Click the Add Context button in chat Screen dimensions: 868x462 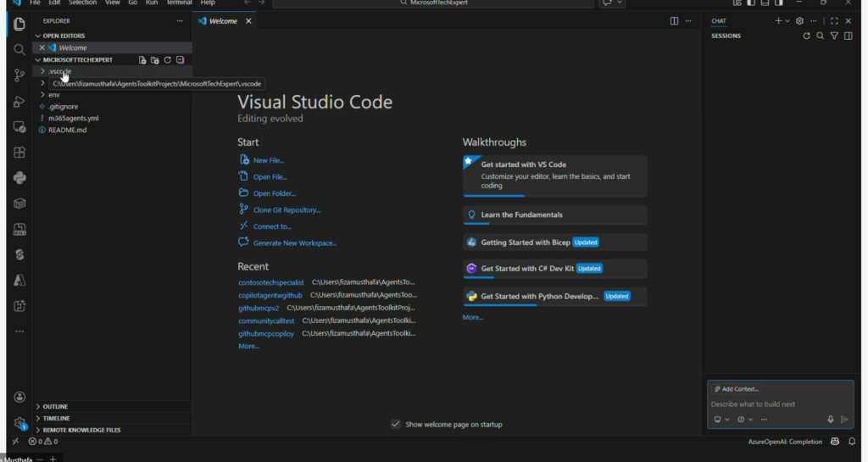[x=737, y=389]
